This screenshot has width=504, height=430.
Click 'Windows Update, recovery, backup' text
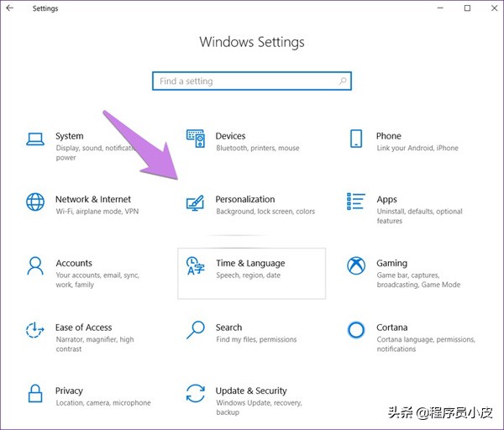point(259,407)
